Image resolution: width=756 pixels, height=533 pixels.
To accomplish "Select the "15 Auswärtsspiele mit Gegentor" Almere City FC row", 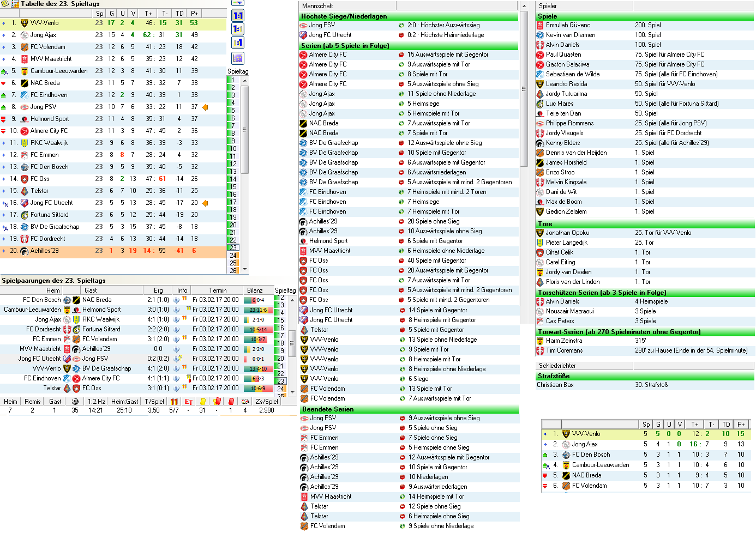I will click(409, 54).
